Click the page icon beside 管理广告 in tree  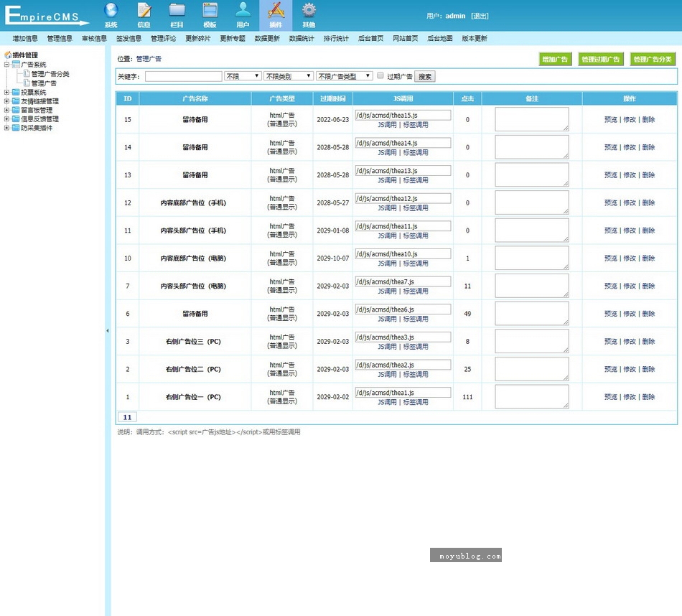pyautogui.click(x=27, y=83)
